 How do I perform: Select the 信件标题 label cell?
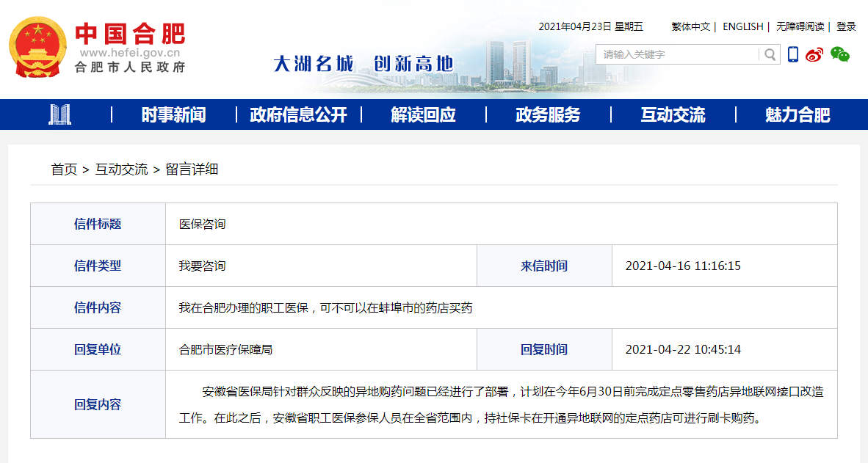98,224
